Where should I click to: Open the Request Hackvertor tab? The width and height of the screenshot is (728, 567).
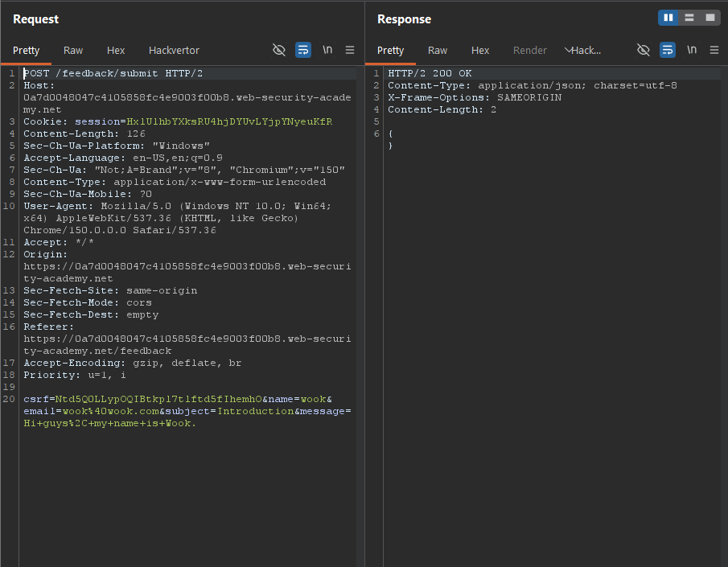pos(174,50)
